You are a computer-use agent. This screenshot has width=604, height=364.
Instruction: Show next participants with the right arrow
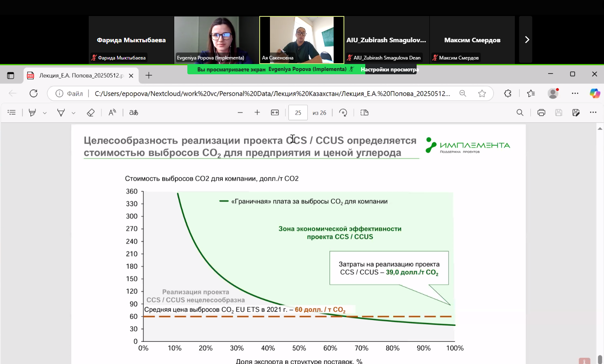pos(527,40)
